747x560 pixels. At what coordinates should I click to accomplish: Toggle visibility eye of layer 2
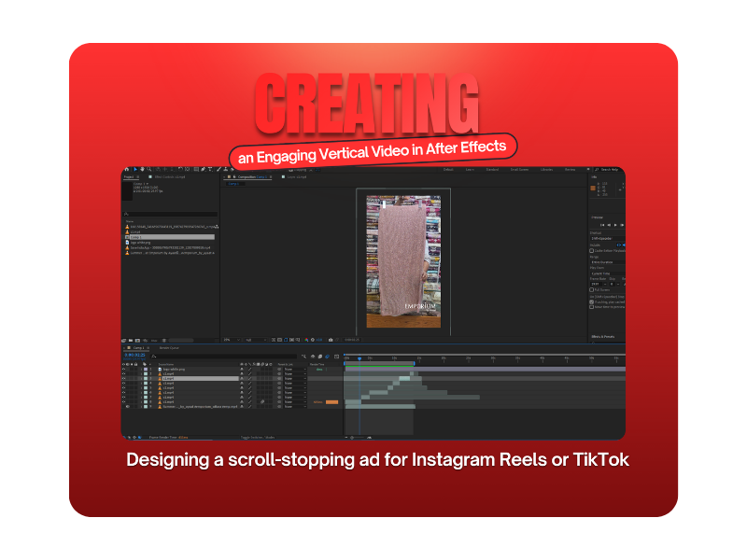click(x=124, y=374)
